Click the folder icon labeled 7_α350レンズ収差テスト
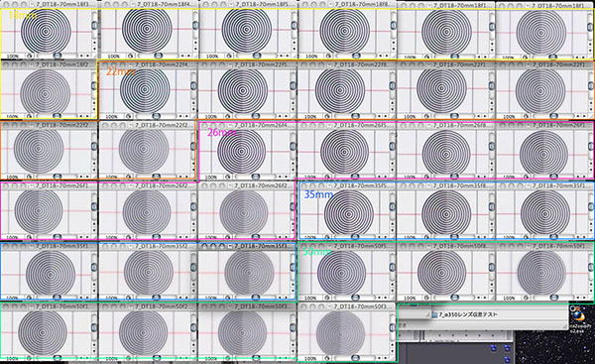The height and width of the screenshot is (364, 595). pyautogui.click(x=434, y=314)
